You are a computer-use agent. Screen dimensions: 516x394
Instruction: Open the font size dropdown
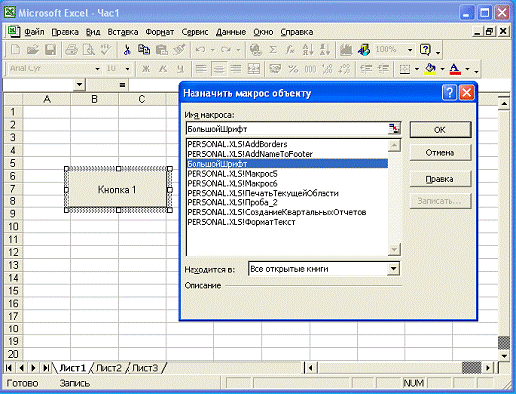click(127, 69)
